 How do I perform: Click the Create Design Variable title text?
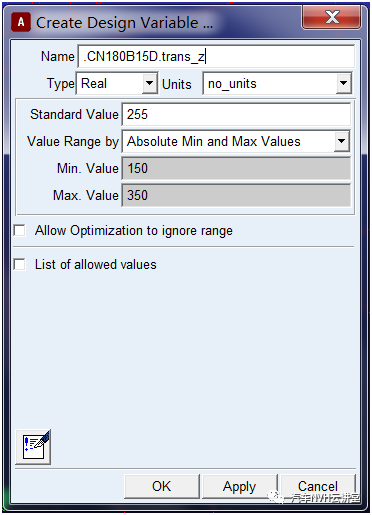pyautogui.click(x=124, y=23)
